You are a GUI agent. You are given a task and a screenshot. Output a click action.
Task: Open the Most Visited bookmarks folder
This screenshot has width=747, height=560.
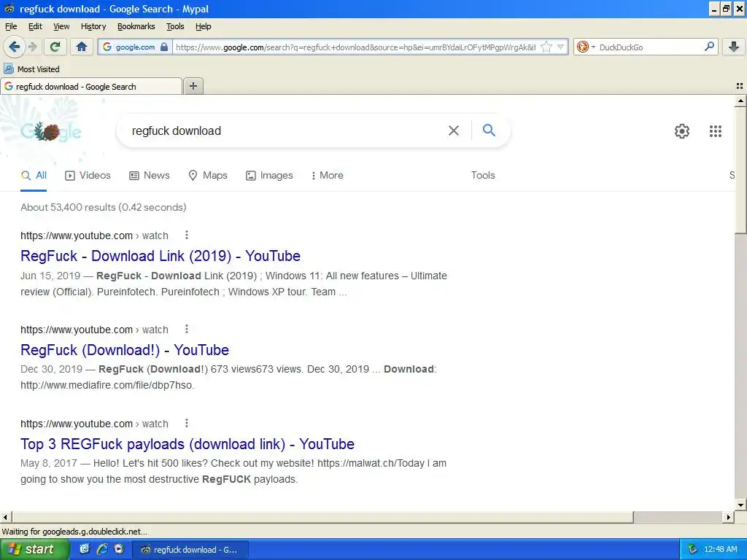32,69
